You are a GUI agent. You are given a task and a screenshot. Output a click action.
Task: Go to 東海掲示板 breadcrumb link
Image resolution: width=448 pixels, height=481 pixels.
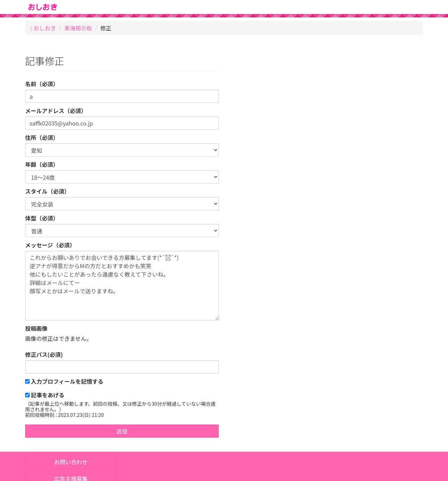tap(78, 28)
